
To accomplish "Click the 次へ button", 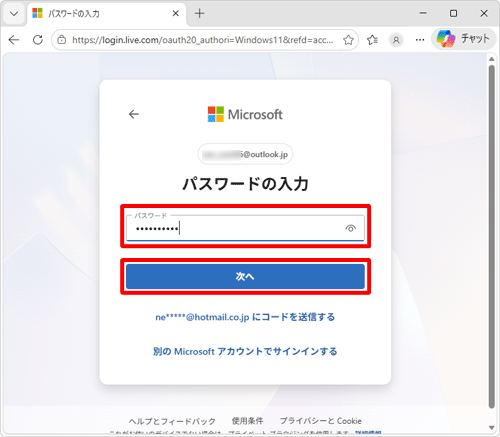I will click(x=245, y=276).
